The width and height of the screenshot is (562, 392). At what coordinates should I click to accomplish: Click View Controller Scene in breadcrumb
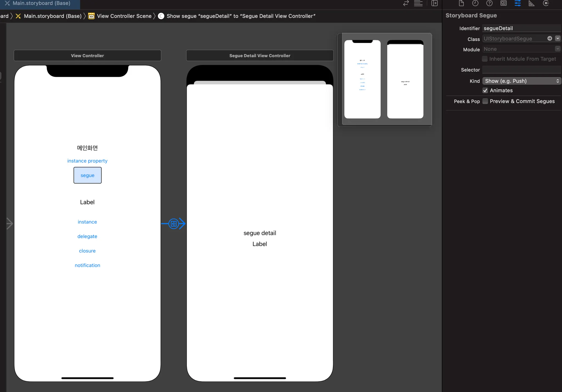click(x=124, y=16)
